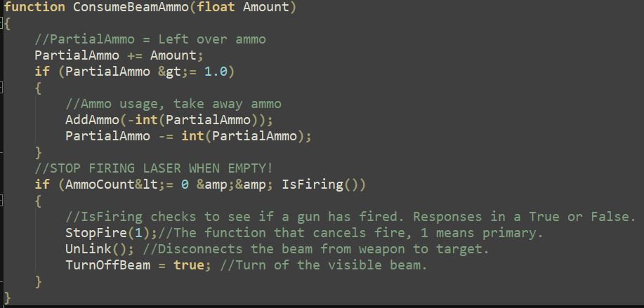Click the STOP FIRING LASER comment
Viewport: 644px width, 308px height.
[154, 168]
